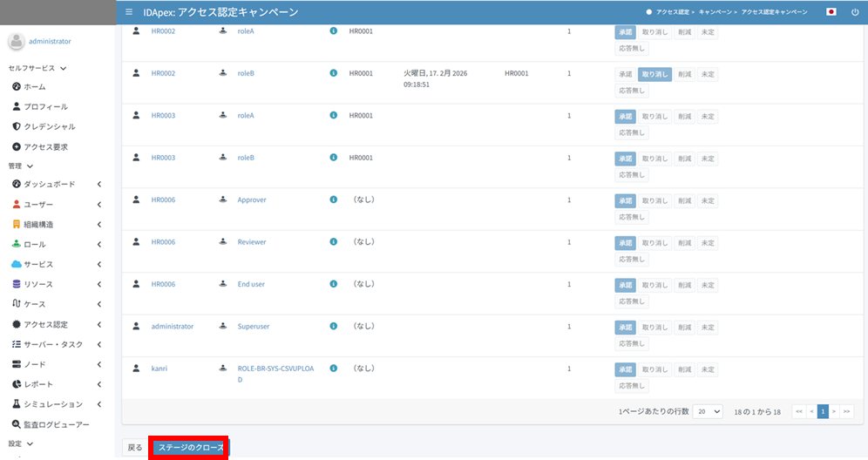The image size is (868, 460).
Task: Open the rows per page dropdown
Action: point(708,411)
